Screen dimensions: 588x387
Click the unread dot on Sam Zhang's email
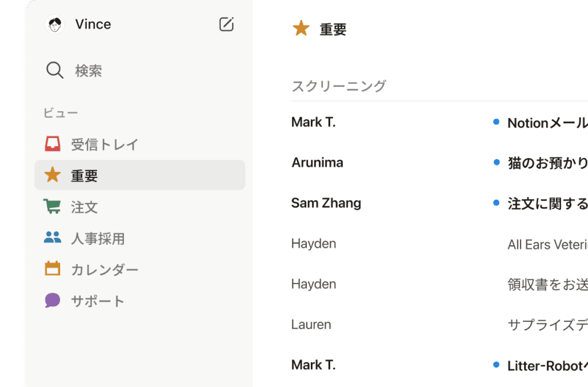click(x=496, y=203)
